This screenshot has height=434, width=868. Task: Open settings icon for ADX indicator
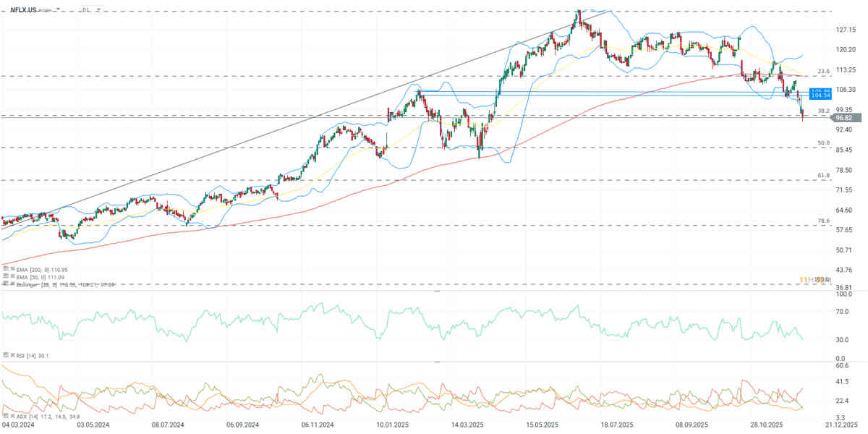[6, 418]
